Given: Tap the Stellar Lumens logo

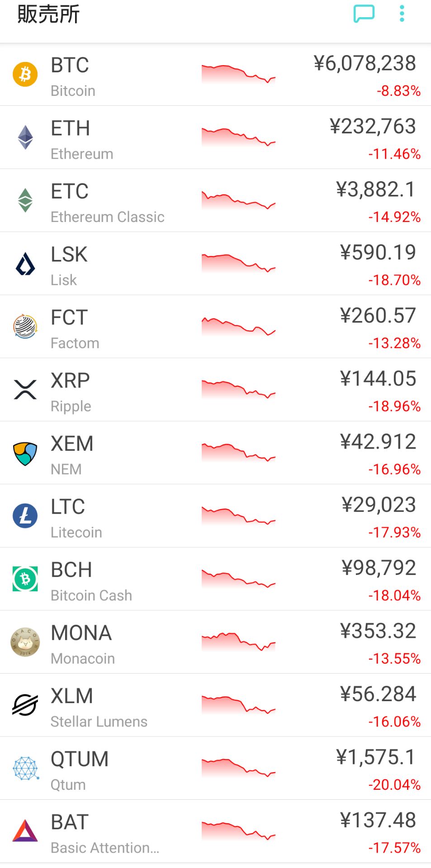Looking at the screenshot, I should [25, 705].
